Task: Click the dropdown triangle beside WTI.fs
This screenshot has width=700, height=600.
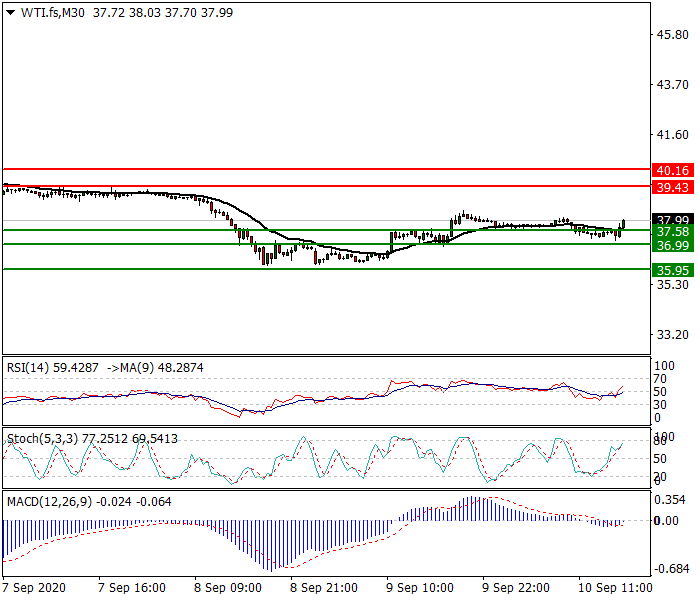Action: 10,11
